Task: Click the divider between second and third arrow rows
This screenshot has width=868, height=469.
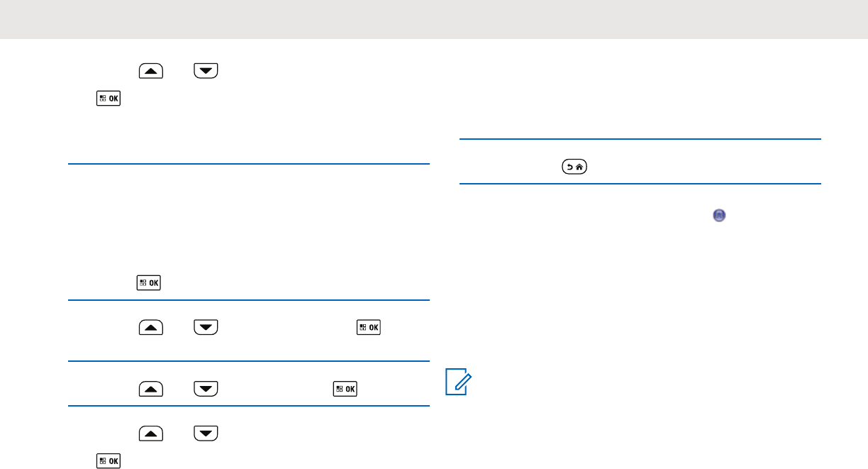Action: (249, 362)
